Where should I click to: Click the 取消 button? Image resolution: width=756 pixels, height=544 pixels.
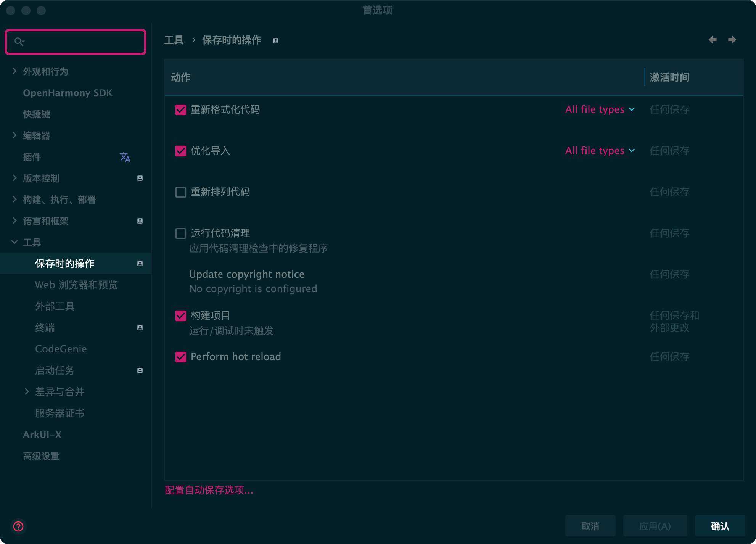590,526
